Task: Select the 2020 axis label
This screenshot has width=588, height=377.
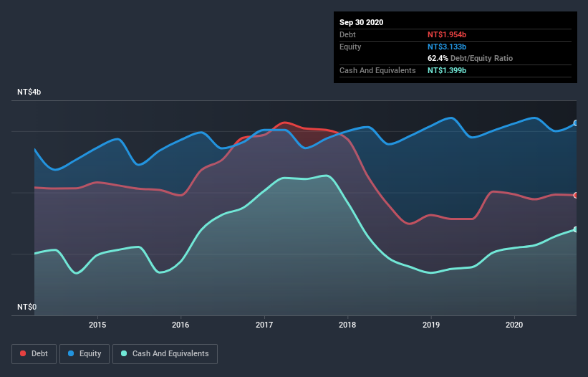Action: pos(514,325)
